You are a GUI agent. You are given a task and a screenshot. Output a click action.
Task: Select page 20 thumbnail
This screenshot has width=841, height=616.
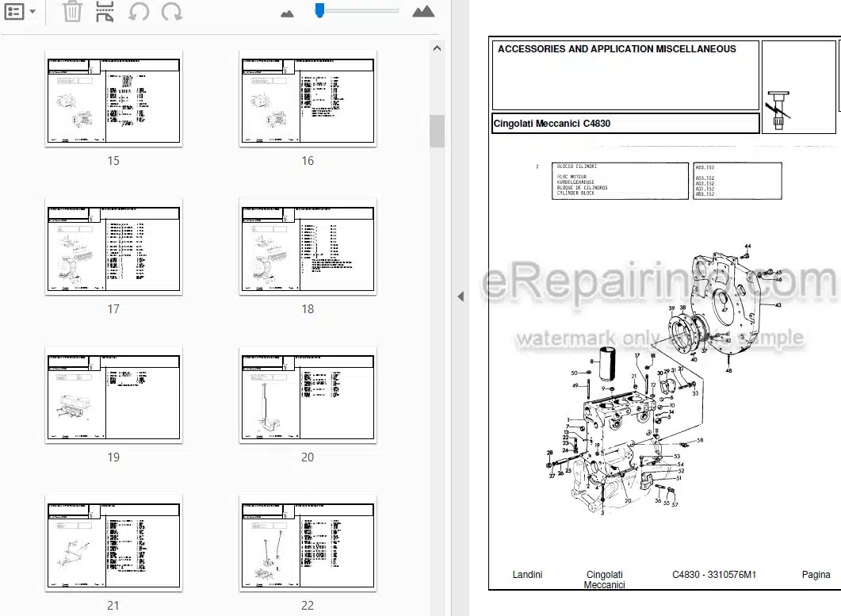click(x=308, y=396)
